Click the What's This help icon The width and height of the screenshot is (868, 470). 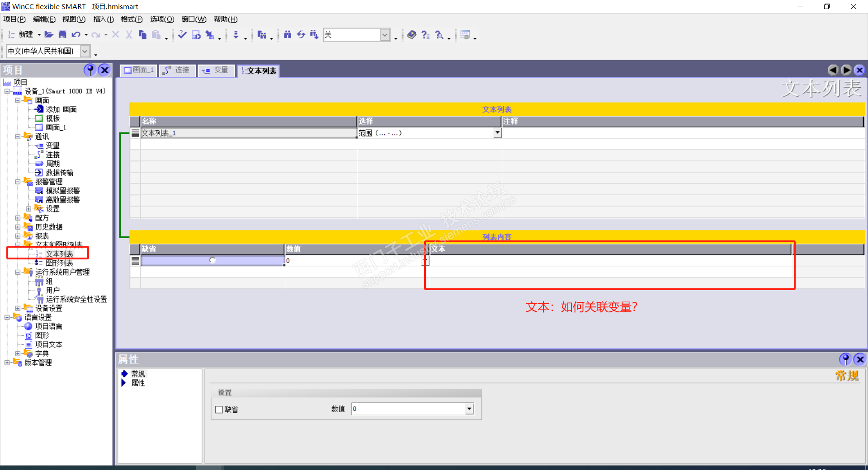(x=425, y=35)
